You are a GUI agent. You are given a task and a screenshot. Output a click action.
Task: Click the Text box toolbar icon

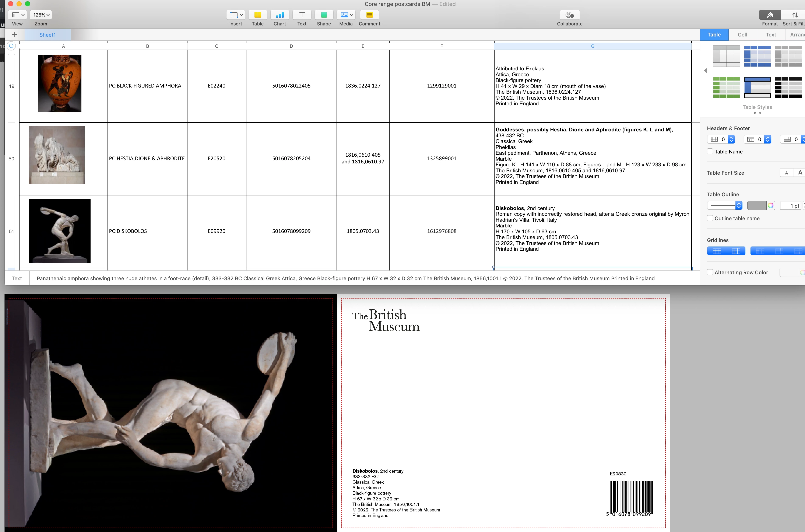[x=302, y=15]
